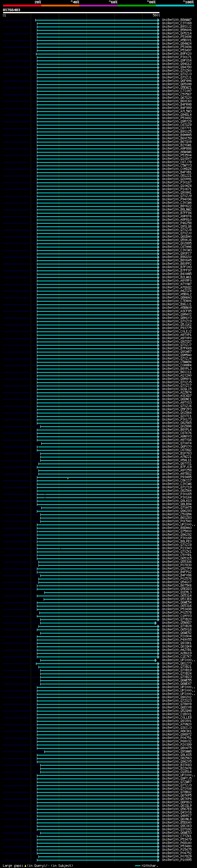Image resolution: width=197 pixels, height=868 pixels.
Task: Select label UniRef100_P23343
Action: (x=177, y=548)
